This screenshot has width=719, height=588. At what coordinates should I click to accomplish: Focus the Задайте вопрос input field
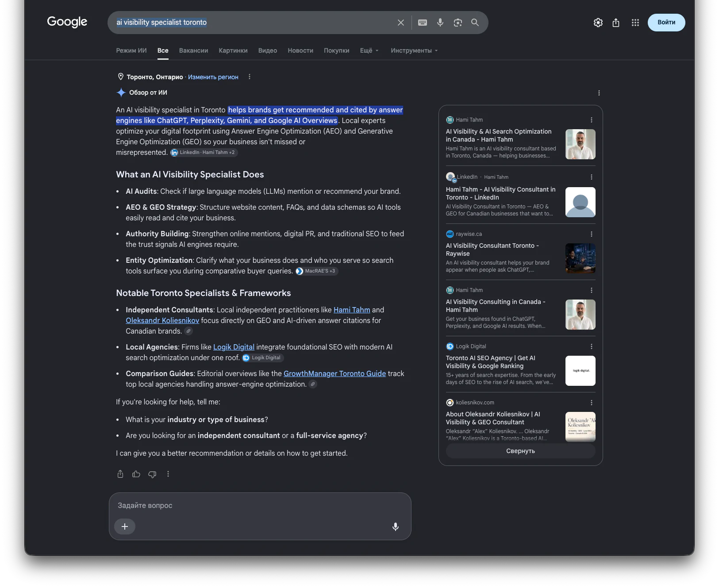(x=260, y=505)
